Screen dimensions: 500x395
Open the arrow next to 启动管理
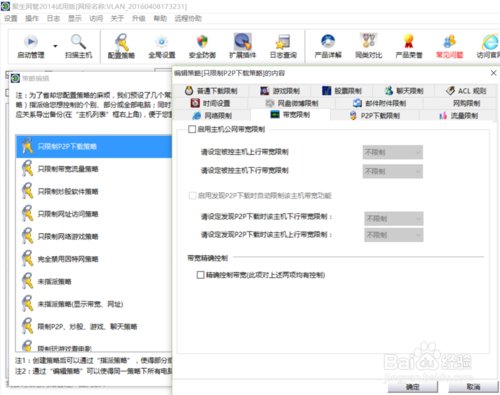(x=55, y=46)
